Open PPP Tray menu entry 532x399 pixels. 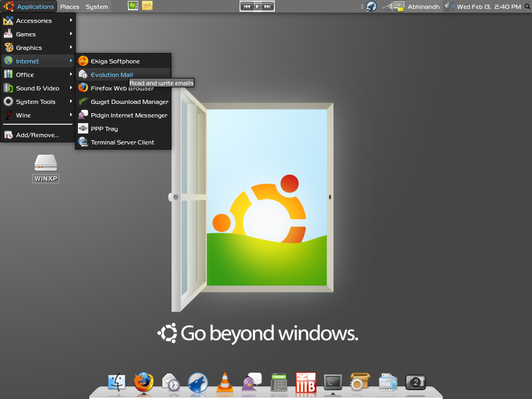tap(123, 129)
